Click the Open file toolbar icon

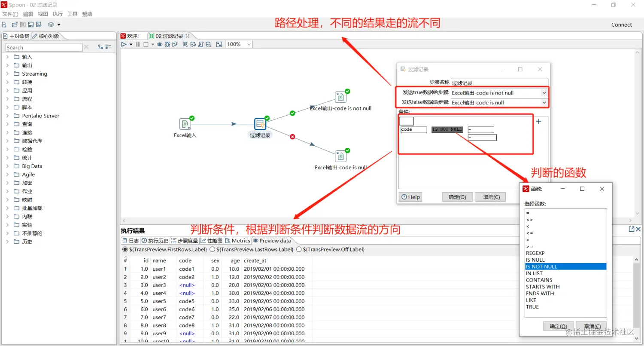pos(15,24)
